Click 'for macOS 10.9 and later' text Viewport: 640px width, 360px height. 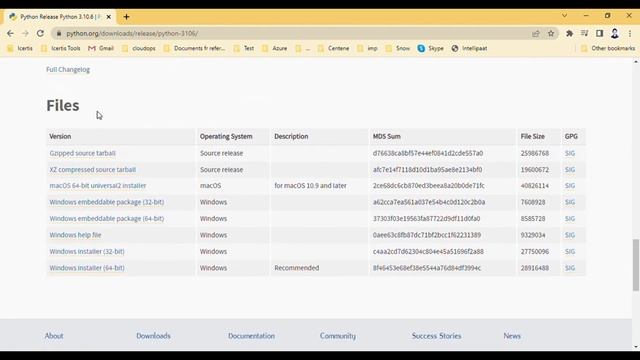[310, 186]
